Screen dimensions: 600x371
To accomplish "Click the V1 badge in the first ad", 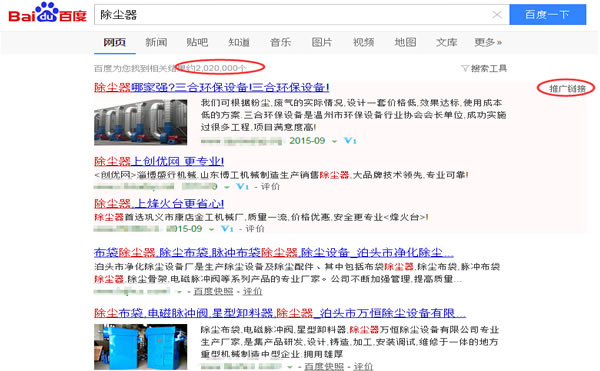I will [350, 141].
